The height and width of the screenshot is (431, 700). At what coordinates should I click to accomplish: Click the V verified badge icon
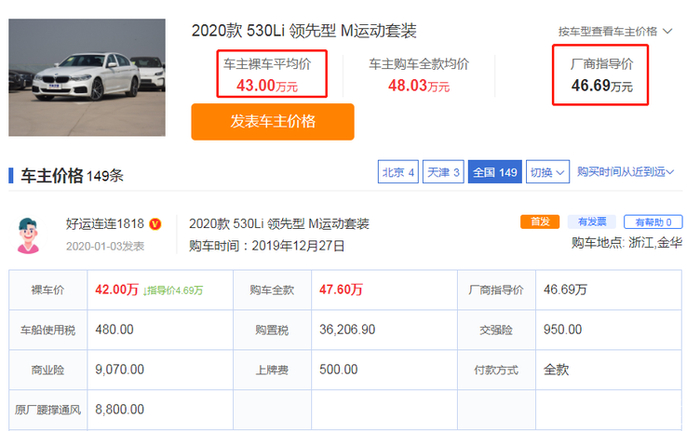coord(155,224)
